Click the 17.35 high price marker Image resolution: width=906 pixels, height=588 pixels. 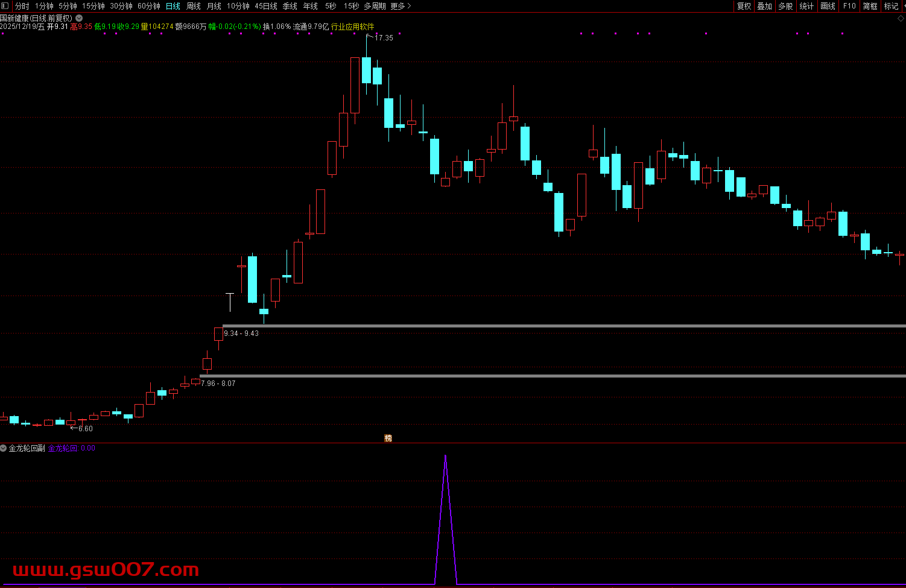(384, 37)
